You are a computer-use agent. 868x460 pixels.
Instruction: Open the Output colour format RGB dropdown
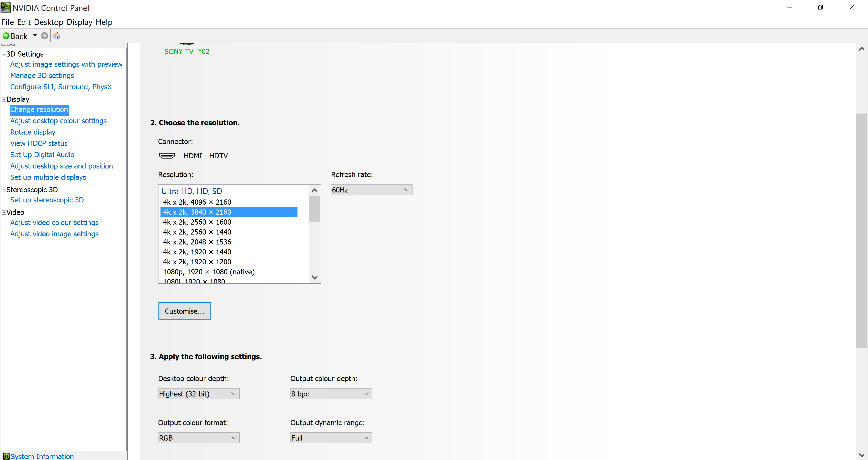198,438
